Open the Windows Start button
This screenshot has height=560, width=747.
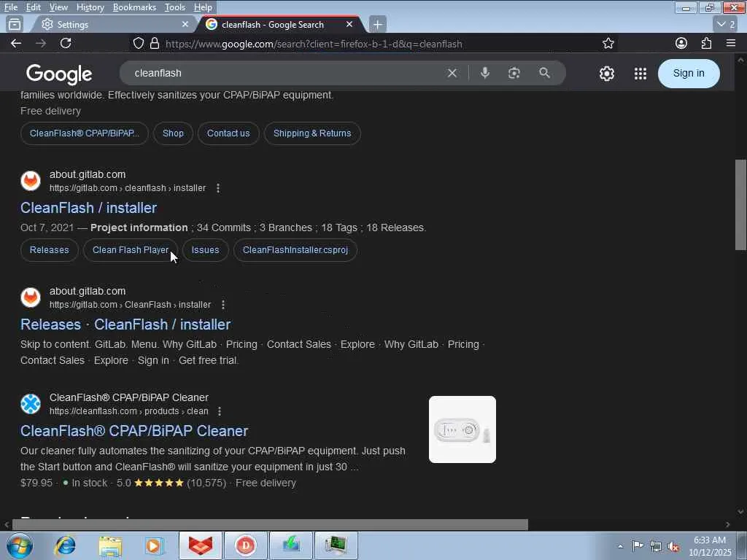[20, 545]
